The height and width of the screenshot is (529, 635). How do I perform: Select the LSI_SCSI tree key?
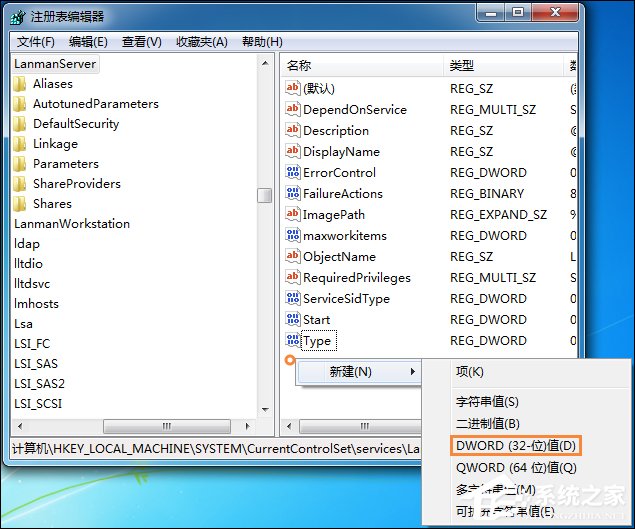pos(38,404)
